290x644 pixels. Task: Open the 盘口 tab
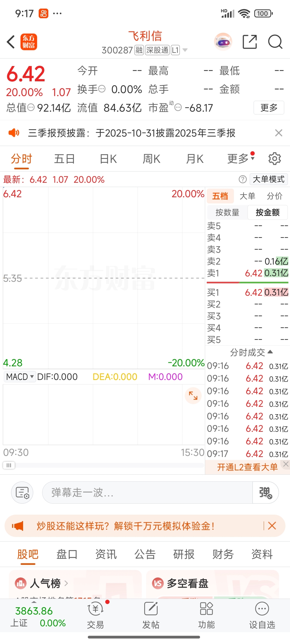[67, 554]
